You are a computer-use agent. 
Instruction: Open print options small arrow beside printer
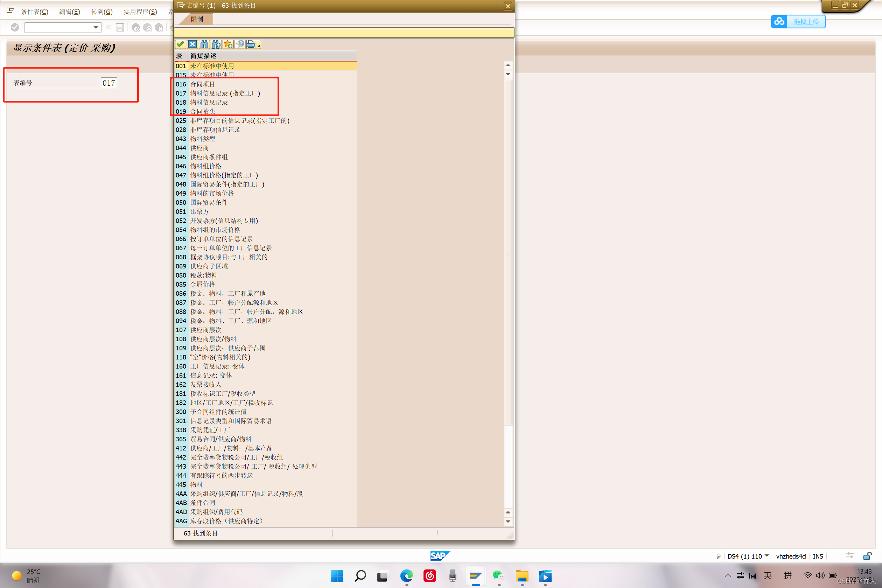pyautogui.click(x=259, y=46)
